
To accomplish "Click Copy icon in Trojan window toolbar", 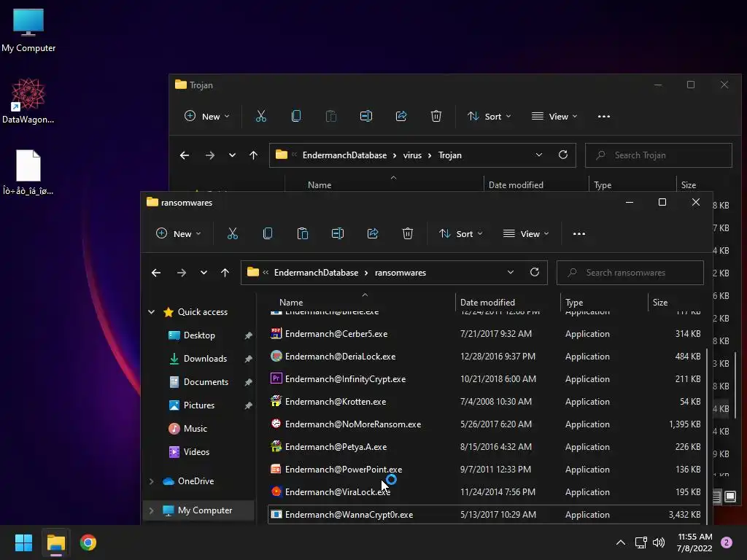I will 296,117.
